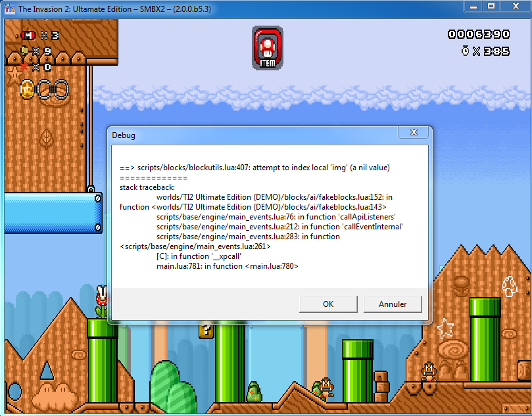This screenshot has width=532, height=416.
Task: Click the TI2 application icon in title bar
Action: point(9,9)
